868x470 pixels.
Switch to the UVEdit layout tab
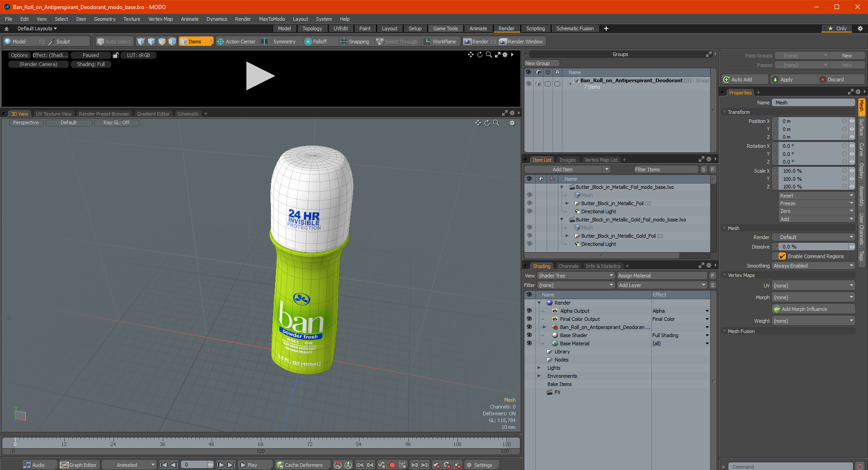(x=340, y=28)
